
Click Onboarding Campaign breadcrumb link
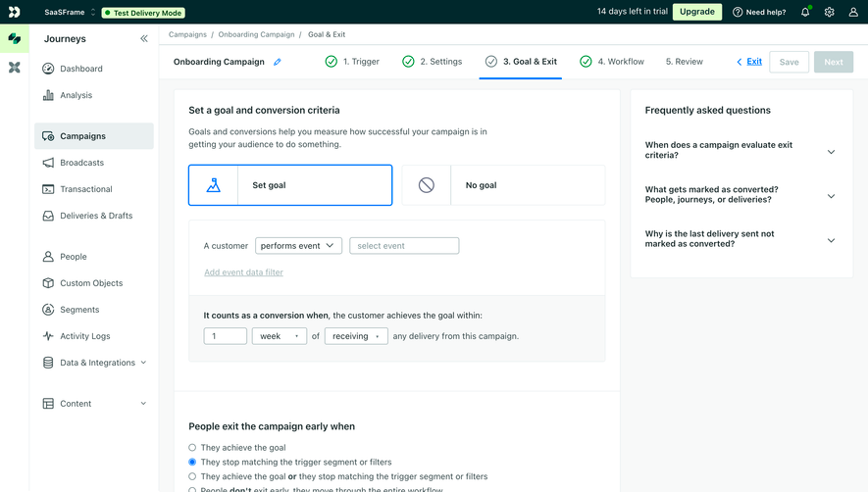point(256,34)
